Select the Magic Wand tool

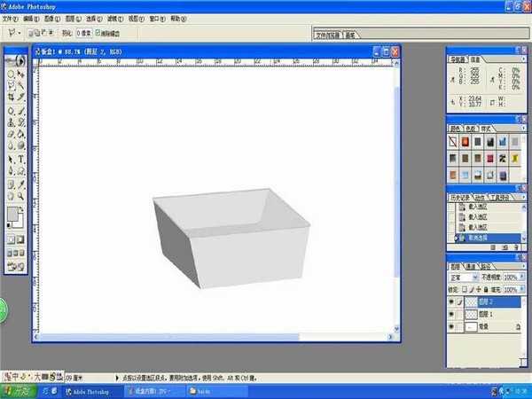tap(21, 86)
